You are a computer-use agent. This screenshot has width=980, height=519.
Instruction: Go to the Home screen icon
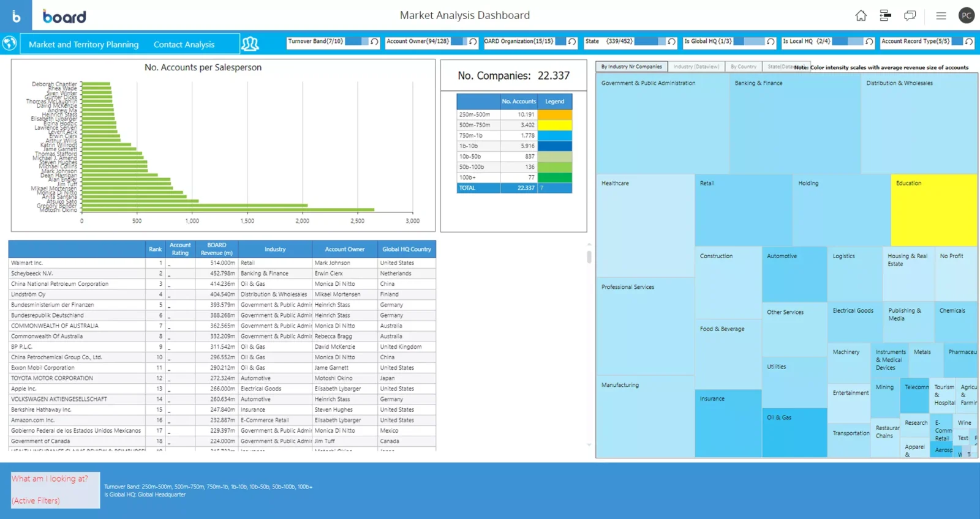click(861, 16)
